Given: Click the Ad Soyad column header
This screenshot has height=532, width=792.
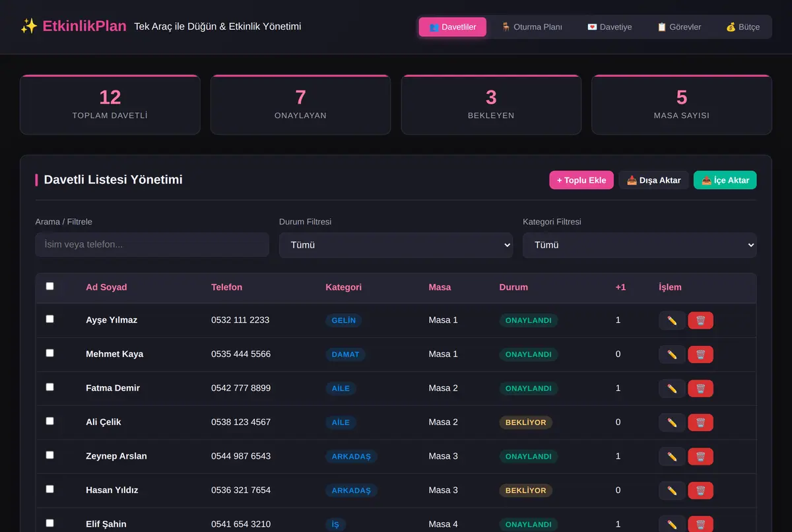Looking at the screenshot, I should pyautogui.click(x=106, y=287).
